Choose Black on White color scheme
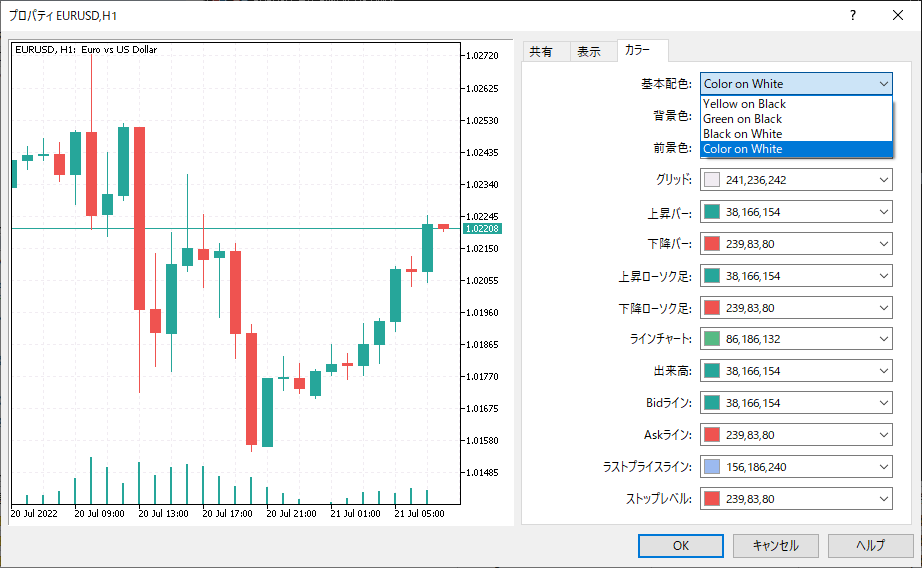Viewport: 922px width, 568px height. coord(796,134)
